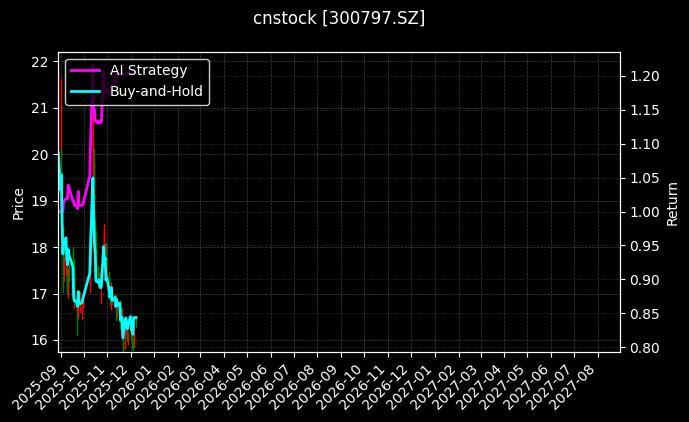Click the 0.80 return tick label
The height and width of the screenshot is (422, 689).
click(x=642, y=348)
